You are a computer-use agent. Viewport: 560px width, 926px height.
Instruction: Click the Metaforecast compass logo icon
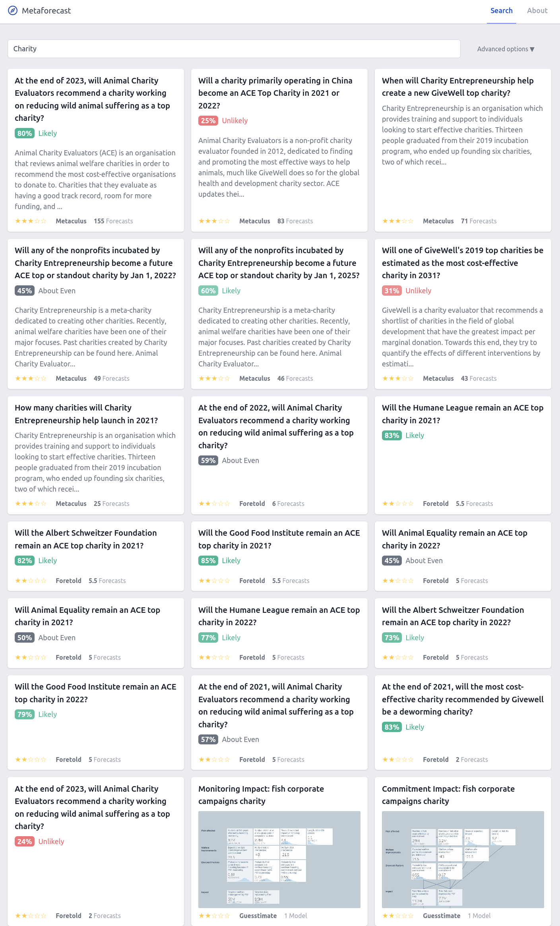point(13,11)
